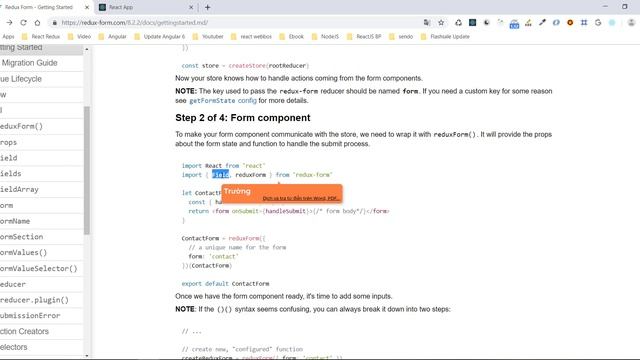640x360 pixels.
Task: Open the FormName sidebar entry
Action: click(42, 221)
